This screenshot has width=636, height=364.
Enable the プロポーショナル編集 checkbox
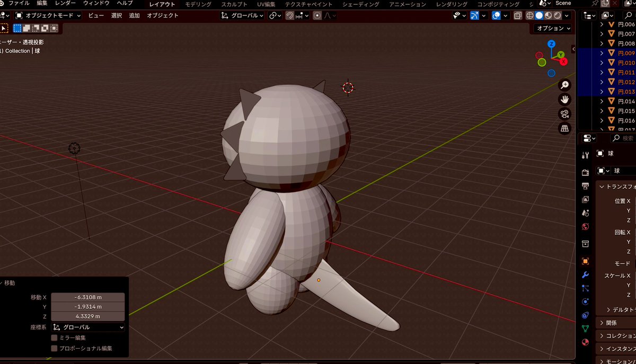[x=54, y=349]
